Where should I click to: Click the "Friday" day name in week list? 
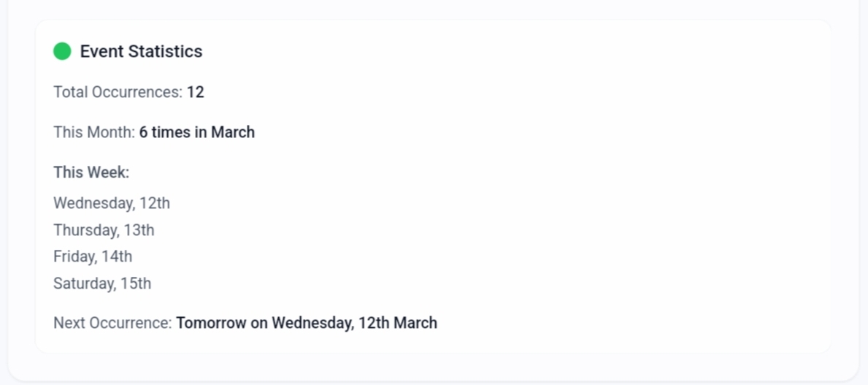tap(74, 256)
